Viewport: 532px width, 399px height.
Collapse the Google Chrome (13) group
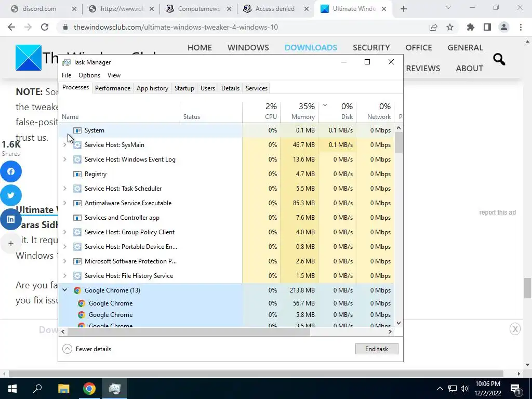(x=64, y=290)
